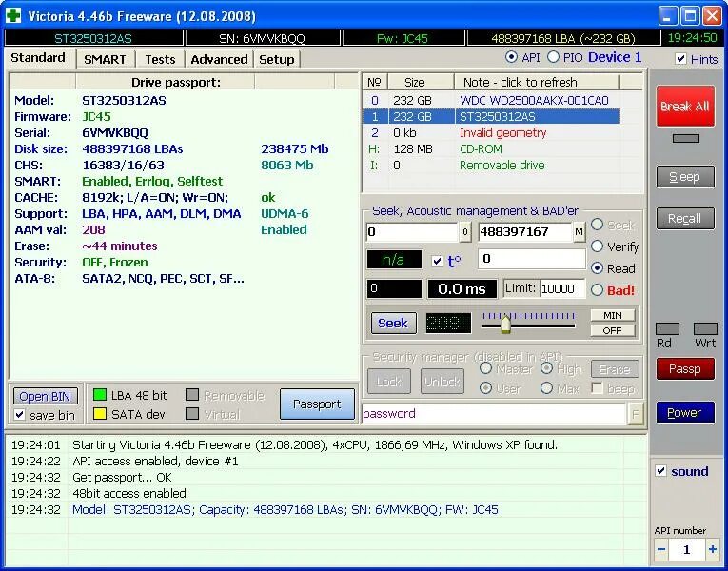Viewport: 728px width, 571px height.
Task: Select the Read radio option
Action: click(x=597, y=268)
